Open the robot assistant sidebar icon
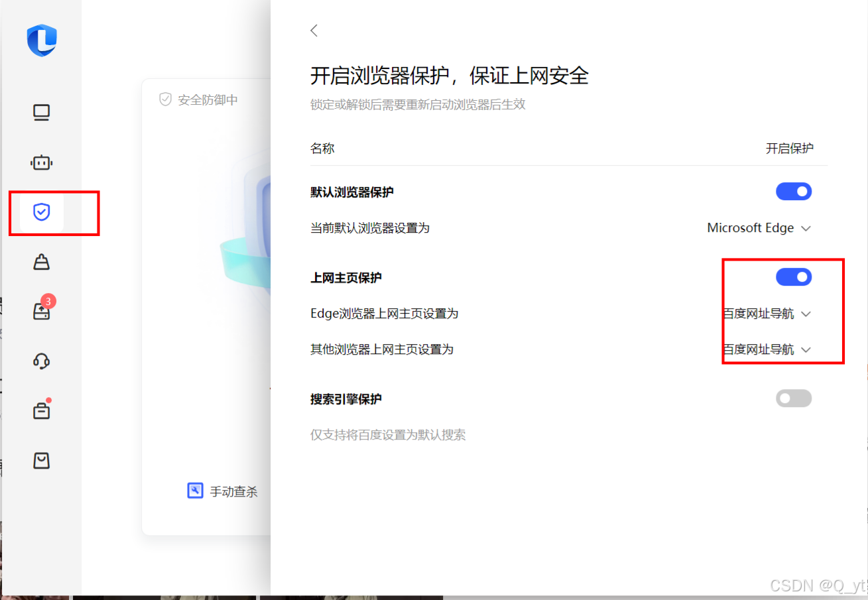This screenshot has height=600, width=868. coord(42,162)
